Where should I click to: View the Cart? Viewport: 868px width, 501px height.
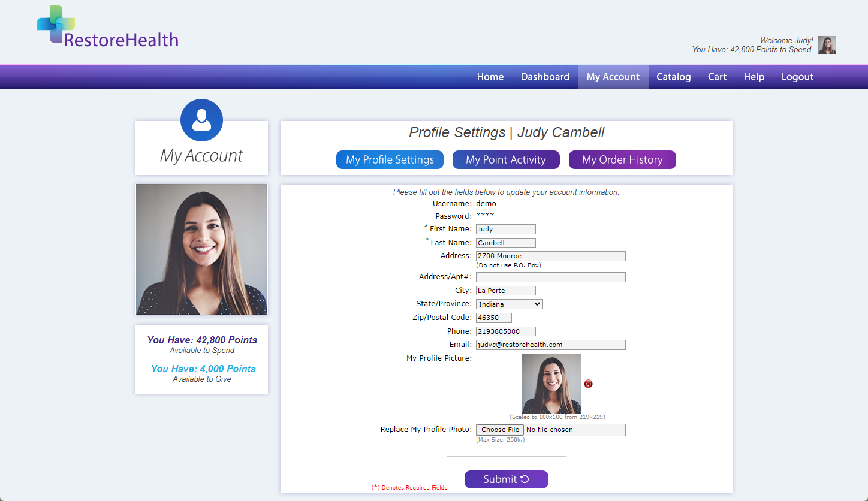[x=717, y=77]
